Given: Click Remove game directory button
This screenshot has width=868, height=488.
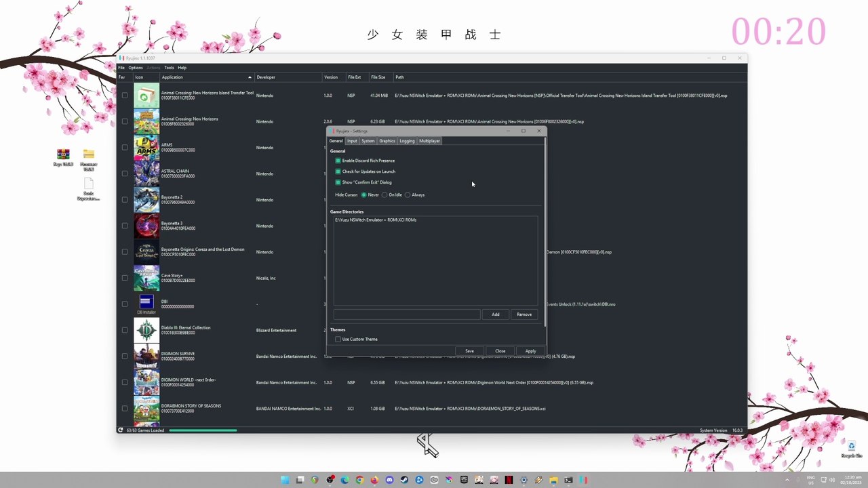Looking at the screenshot, I should [524, 314].
